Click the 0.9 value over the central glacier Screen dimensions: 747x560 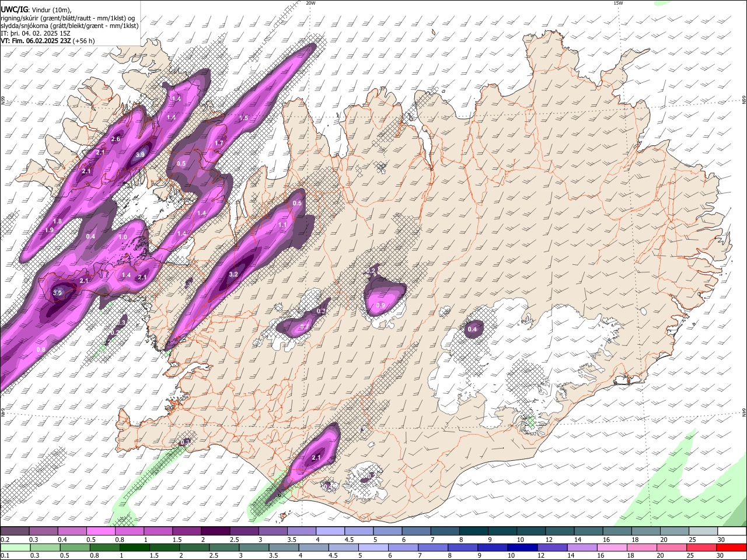pos(381,306)
